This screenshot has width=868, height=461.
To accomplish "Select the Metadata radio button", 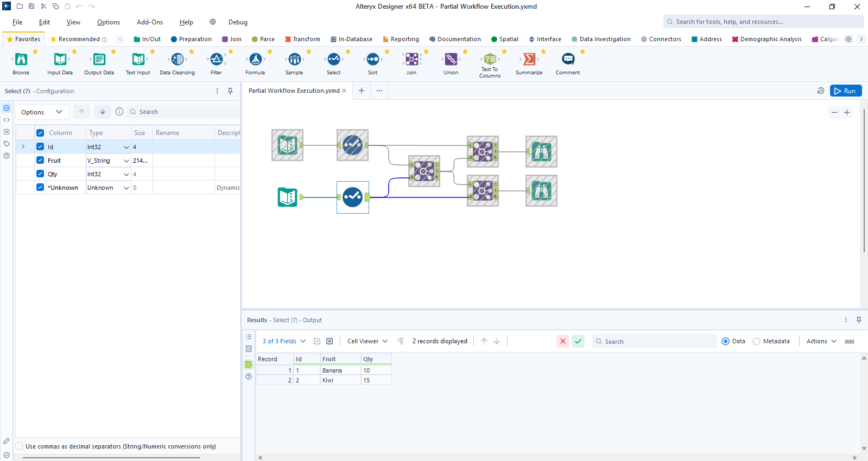I will coord(757,341).
